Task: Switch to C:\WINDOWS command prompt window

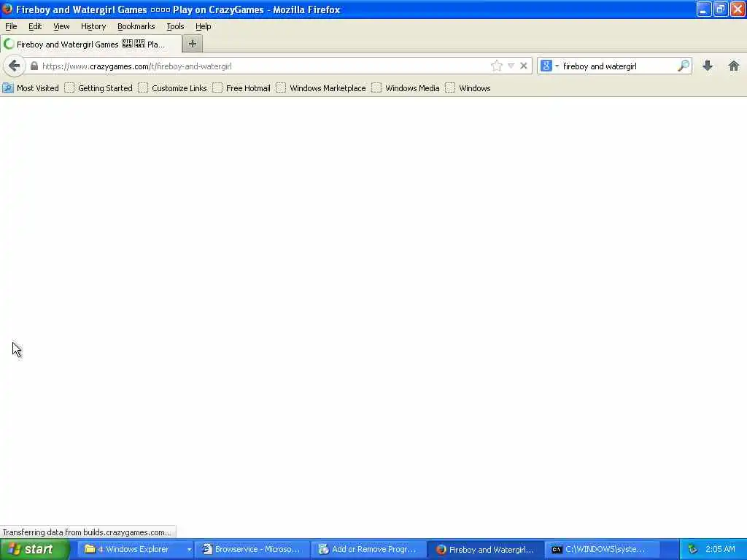Action: pos(601,549)
